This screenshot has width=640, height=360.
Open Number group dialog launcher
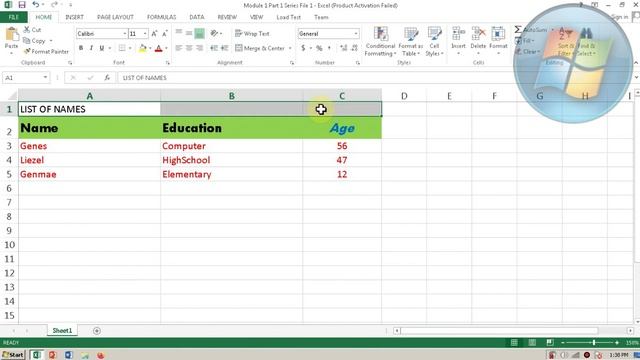(x=358, y=63)
